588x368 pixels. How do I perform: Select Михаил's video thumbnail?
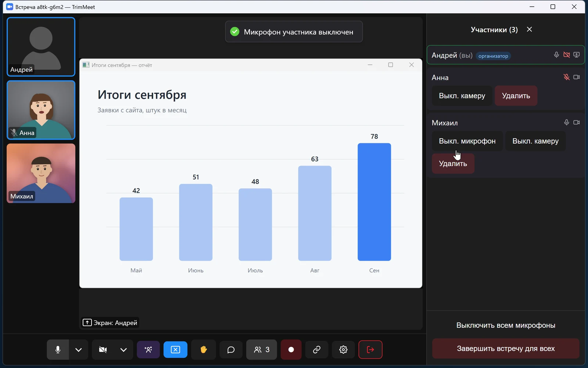[x=41, y=173]
